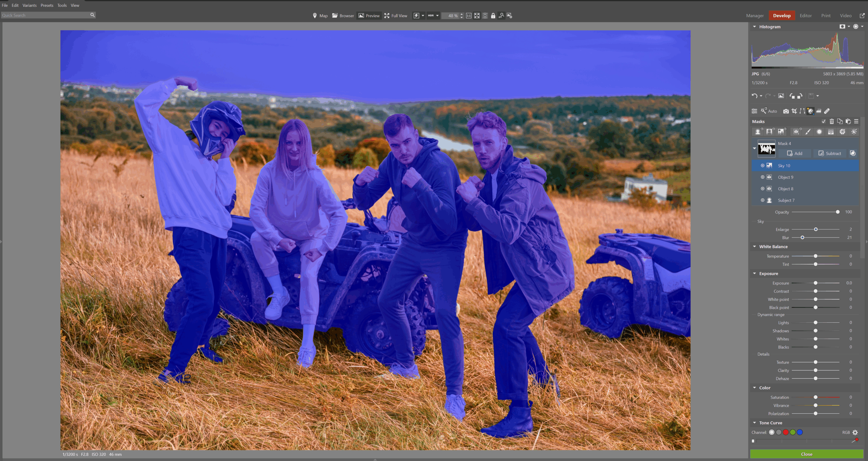The width and height of the screenshot is (868, 461).
Task: Click the invert mask icon beside Subtract
Action: click(x=853, y=154)
